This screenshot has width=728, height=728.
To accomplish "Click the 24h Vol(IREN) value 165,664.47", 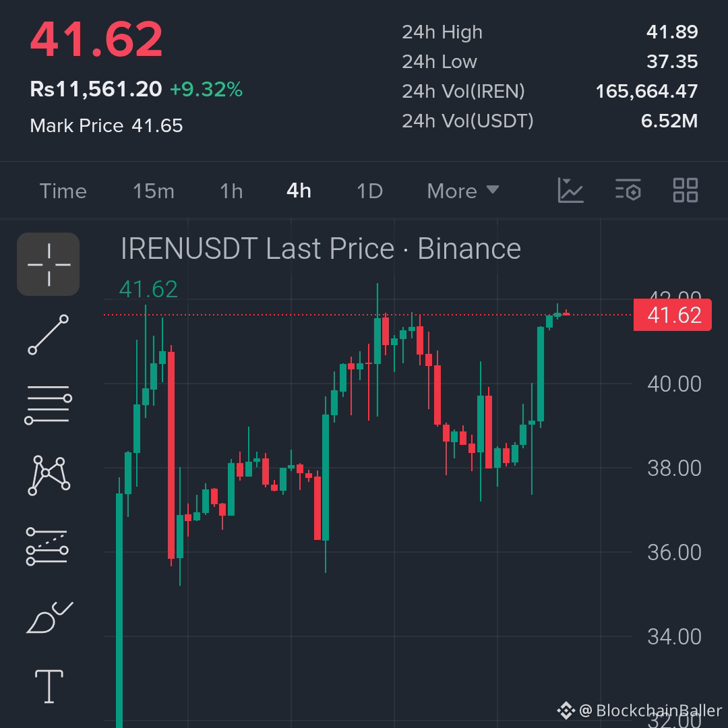I will point(646,92).
